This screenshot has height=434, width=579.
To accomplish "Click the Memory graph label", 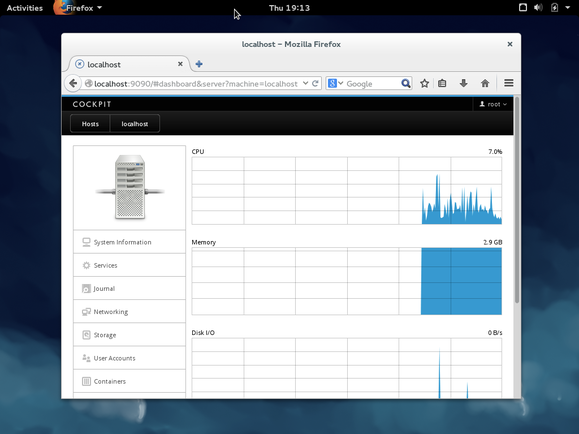I will pos(204,242).
